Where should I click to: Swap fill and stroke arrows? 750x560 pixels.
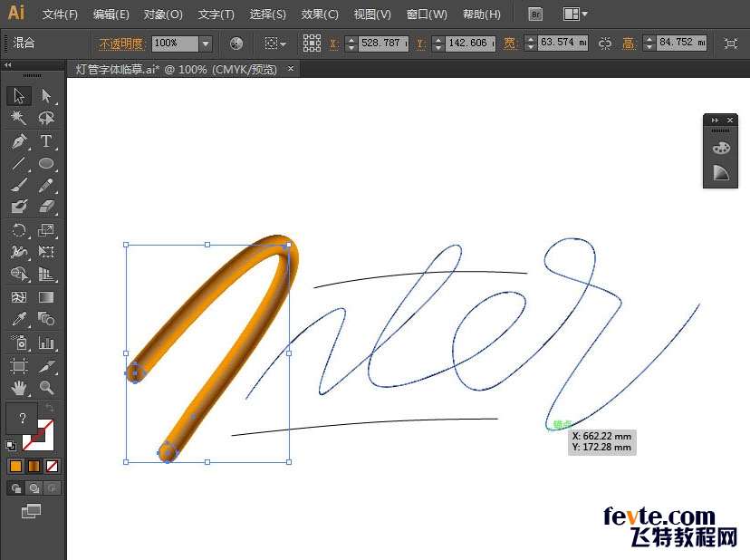tap(49, 408)
